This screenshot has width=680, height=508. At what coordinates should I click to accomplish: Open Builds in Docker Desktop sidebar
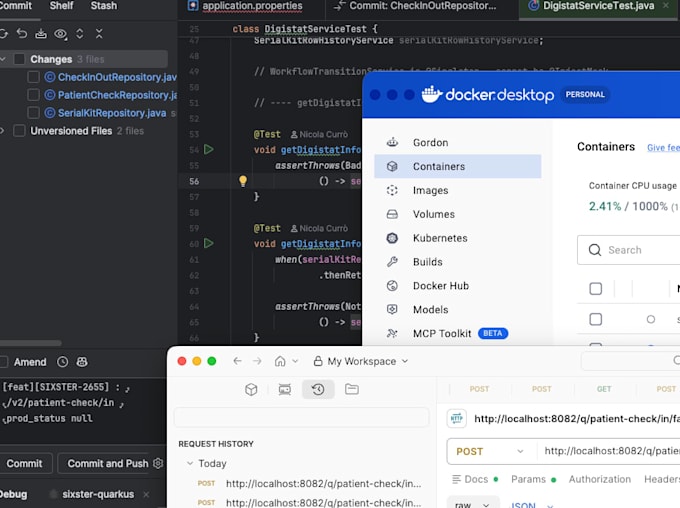point(458,262)
